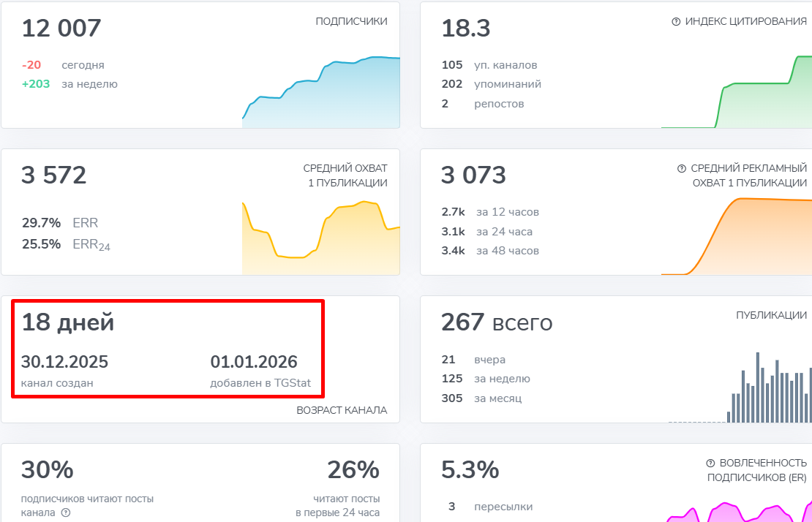Open the 202 упоминаний statistic

click(x=492, y=84)
